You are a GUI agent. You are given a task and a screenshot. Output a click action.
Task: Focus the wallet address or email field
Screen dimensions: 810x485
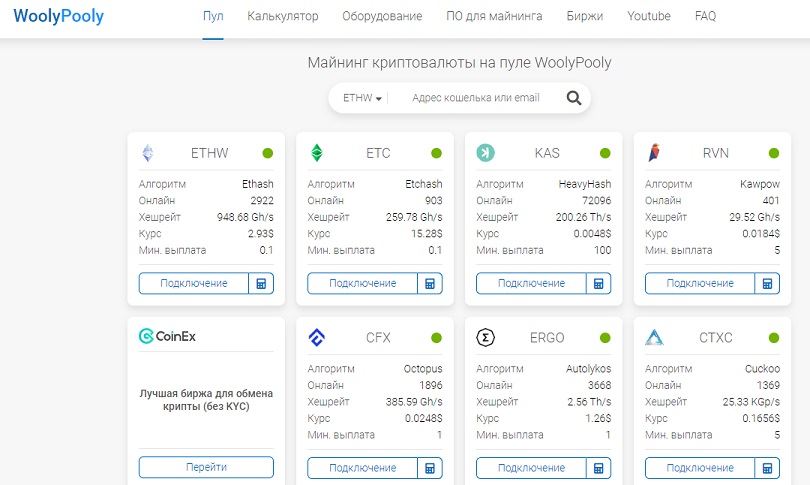(476, 98)
